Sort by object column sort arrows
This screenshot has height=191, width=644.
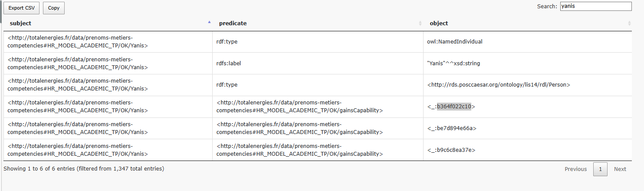pyautogui.click(x=629, y=23)
